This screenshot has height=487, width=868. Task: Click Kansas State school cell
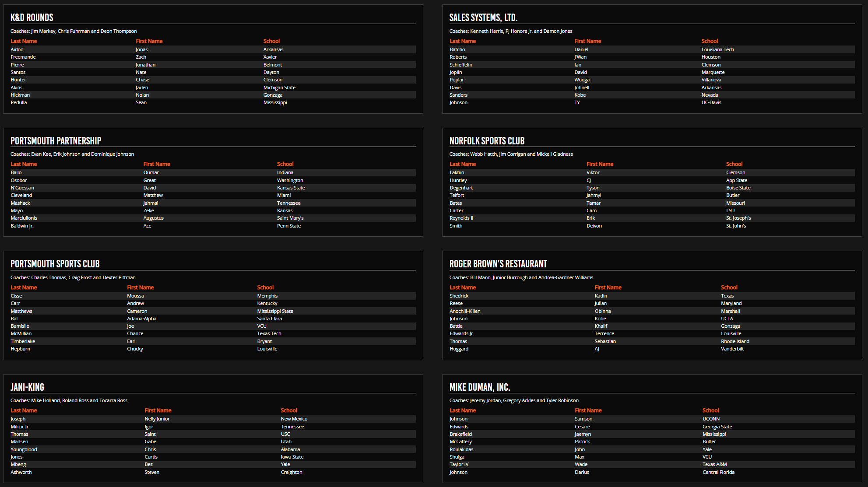point(291,188)
